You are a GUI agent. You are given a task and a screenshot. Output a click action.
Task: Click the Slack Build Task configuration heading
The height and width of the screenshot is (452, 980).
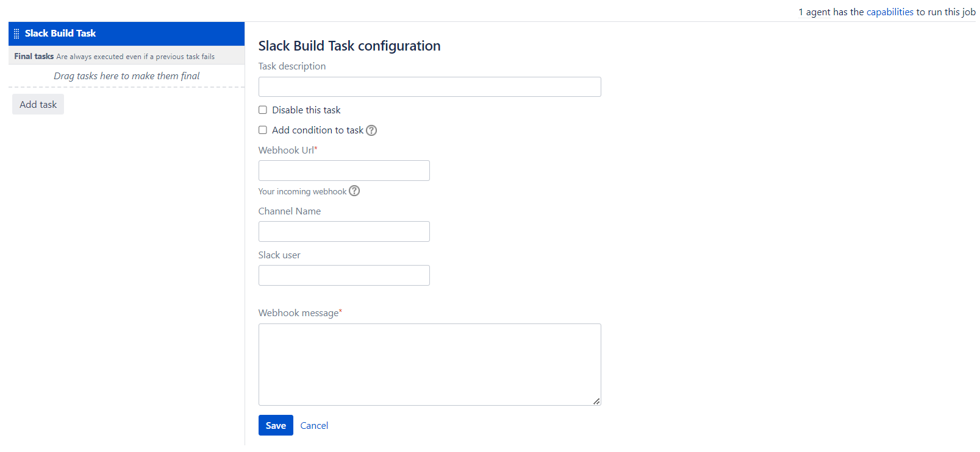point(349,46)
